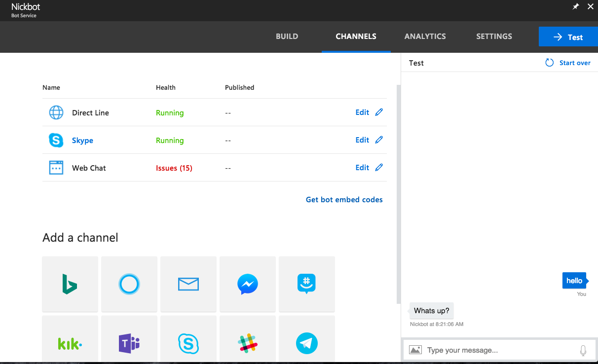This screenshot has height=364, width=598.
Task: Close the Nickbot blade
Action: click(x=590, y=6)
